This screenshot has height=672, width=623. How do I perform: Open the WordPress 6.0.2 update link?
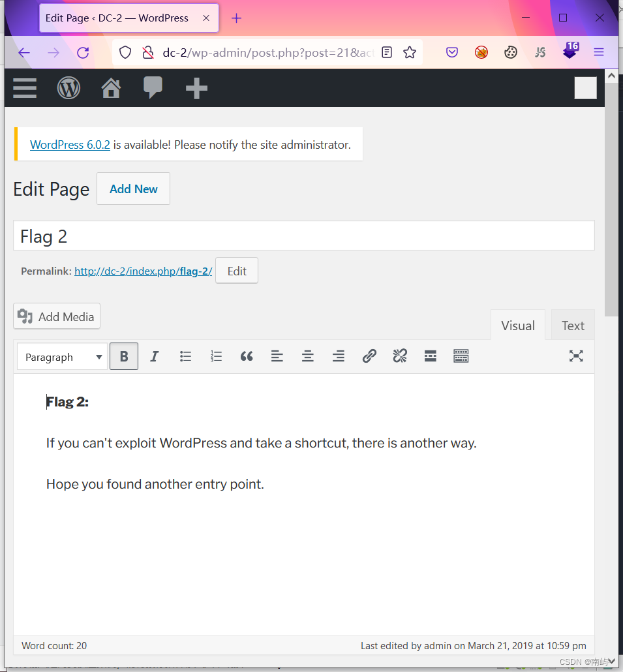pyautogui.click(x=70, y=145)
